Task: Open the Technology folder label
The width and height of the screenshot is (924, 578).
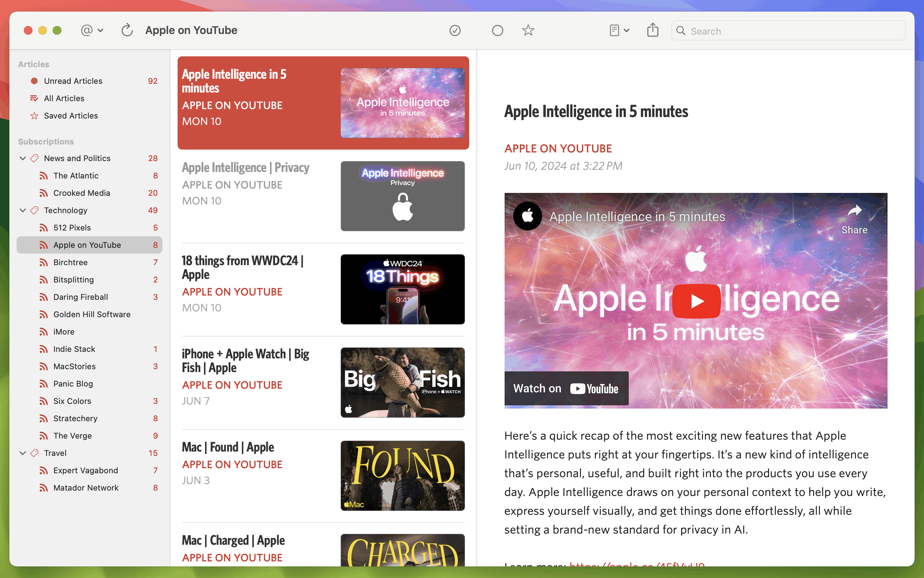Action: point(66,210)
